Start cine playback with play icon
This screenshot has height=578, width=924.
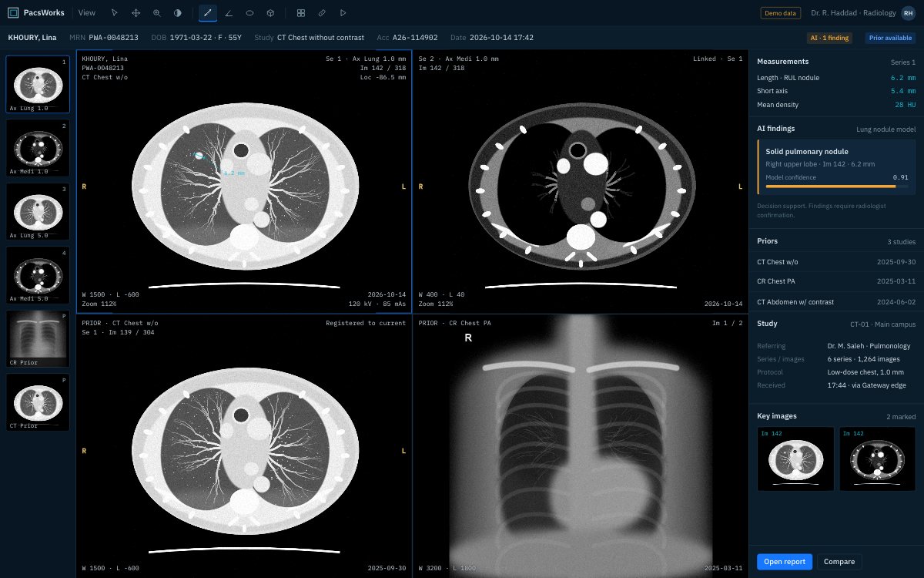click(343, 13)
